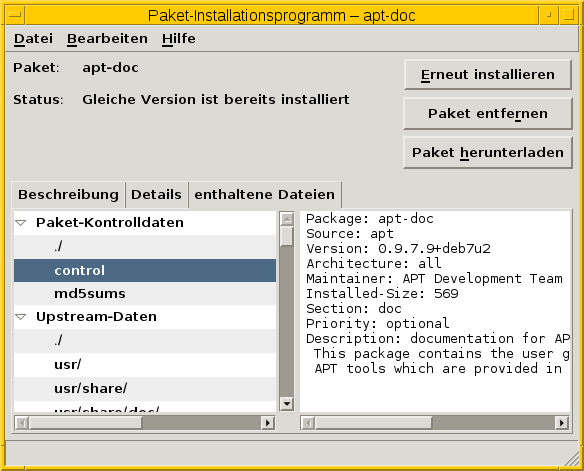
Task: Select the Paket-Kontrolldaten label row
Action: click(x=145, y=223)
